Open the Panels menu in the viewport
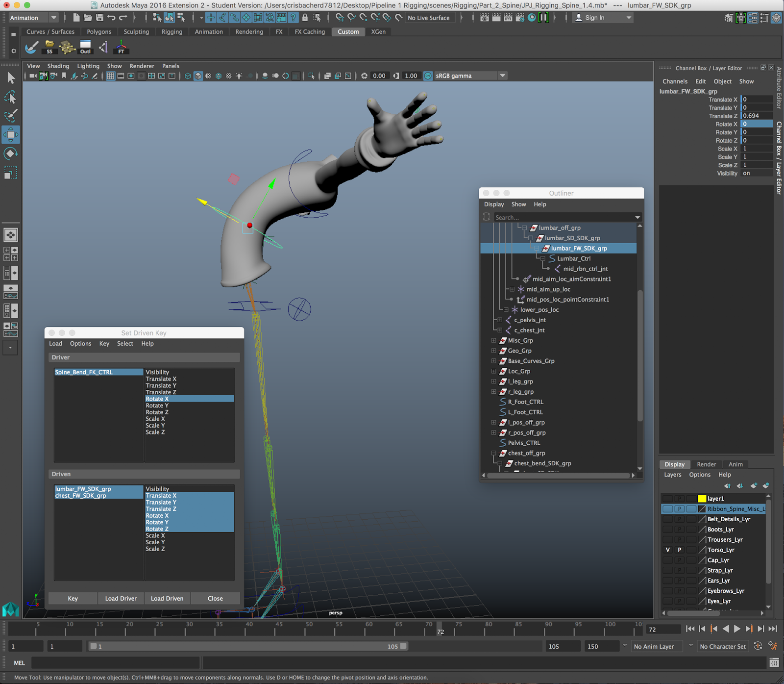Image resolution: width=784 pixels, height=684 pixels. click(x=171, y=65)
